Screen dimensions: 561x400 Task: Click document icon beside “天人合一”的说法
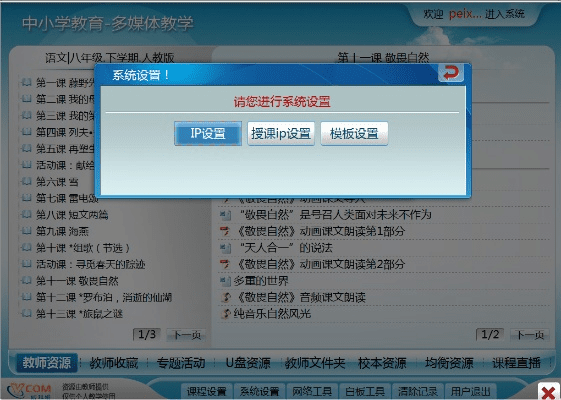point(225,248)
